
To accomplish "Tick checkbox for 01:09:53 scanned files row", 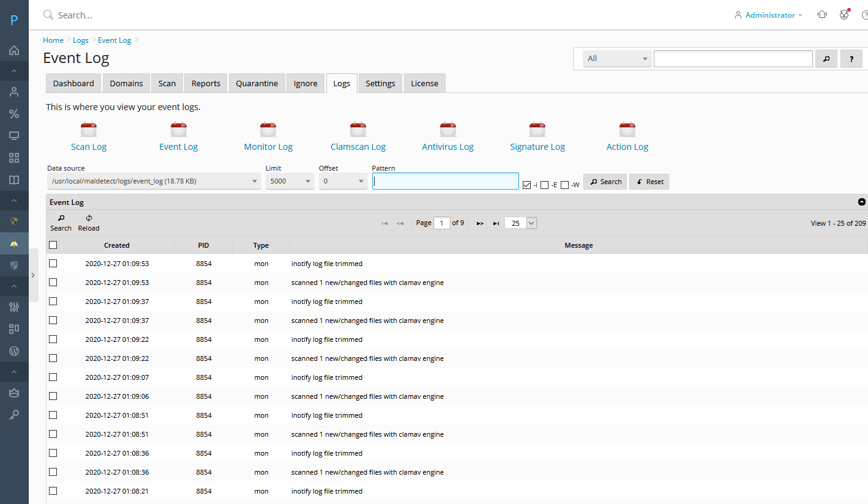I will pos(53,282).
